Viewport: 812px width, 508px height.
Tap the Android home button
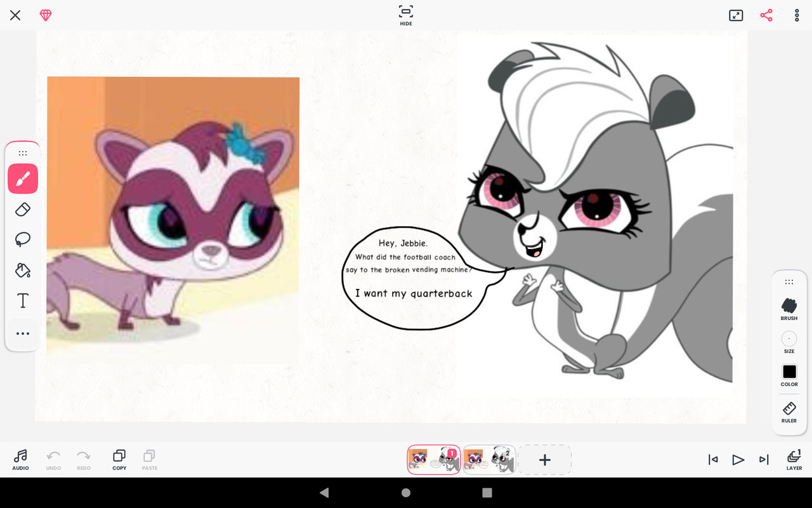pyautogui.click(x=406, y=493)
